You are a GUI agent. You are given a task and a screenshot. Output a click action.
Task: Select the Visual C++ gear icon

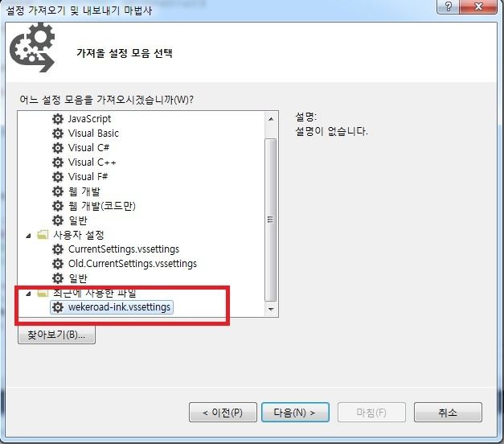pyautogui.click(x=58, y=162)
